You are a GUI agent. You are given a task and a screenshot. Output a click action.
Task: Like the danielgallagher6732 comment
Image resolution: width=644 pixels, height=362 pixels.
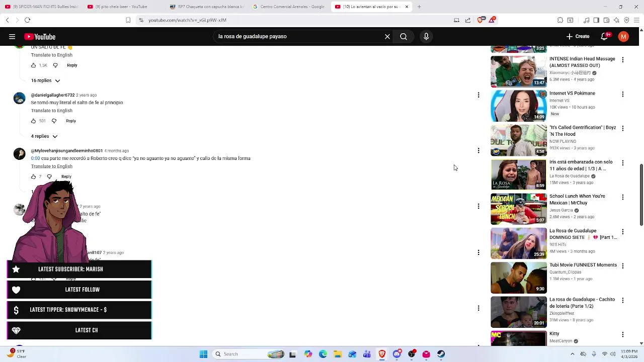point(33,121)
